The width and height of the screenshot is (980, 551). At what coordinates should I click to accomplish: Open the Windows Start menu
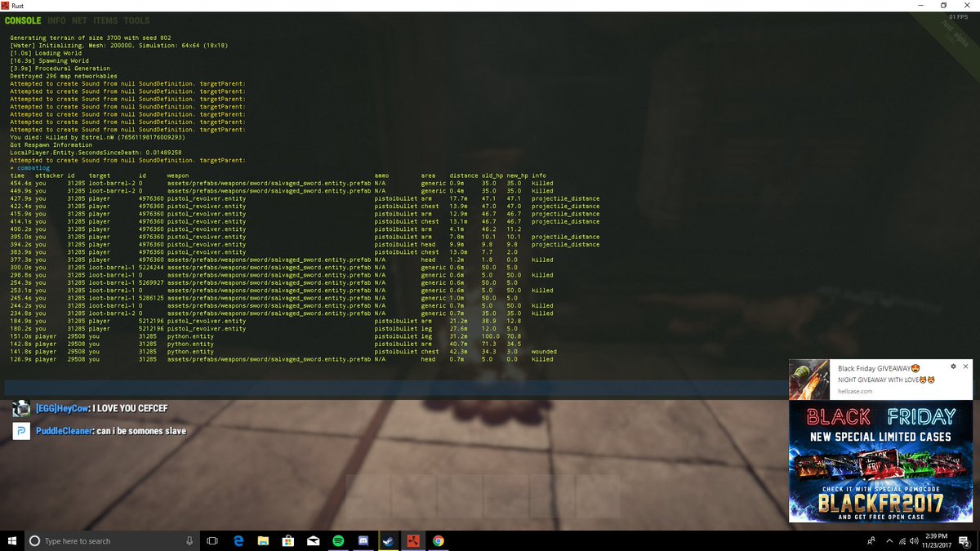click(12, 541)
